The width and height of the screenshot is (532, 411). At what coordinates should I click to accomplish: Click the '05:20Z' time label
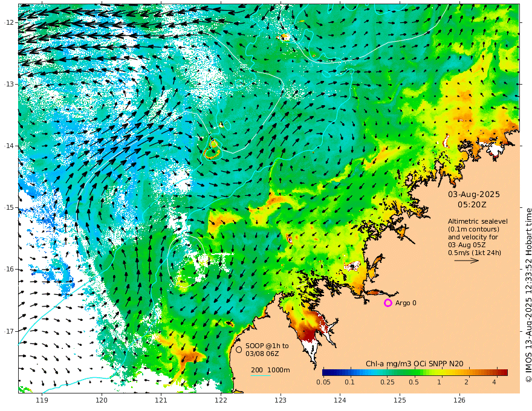(x=472, y=204)
